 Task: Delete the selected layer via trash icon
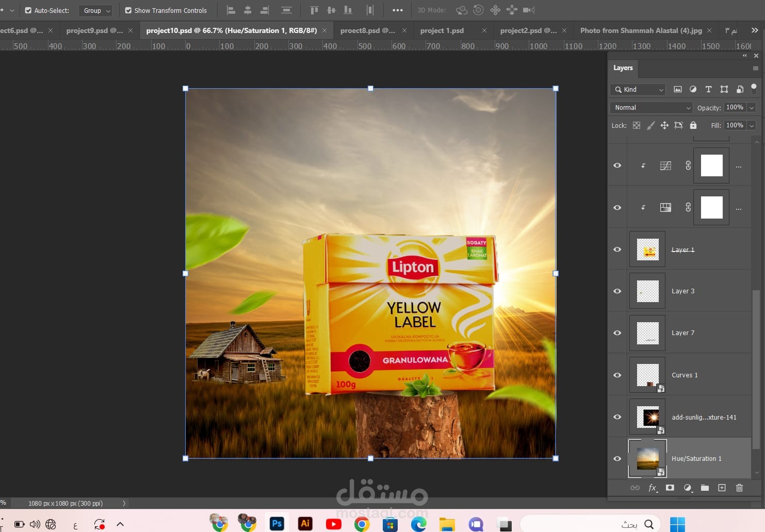pyautogui.click(x=739, y=488)
